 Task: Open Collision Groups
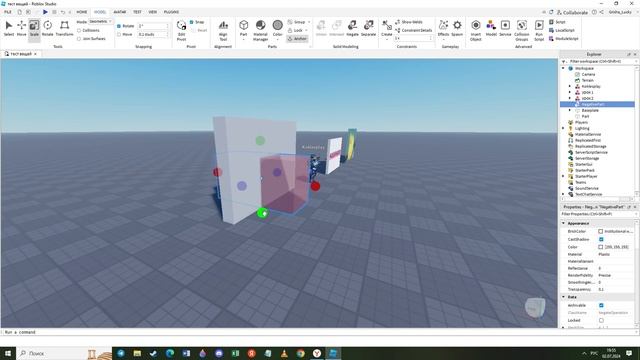(x=522, y=30)
